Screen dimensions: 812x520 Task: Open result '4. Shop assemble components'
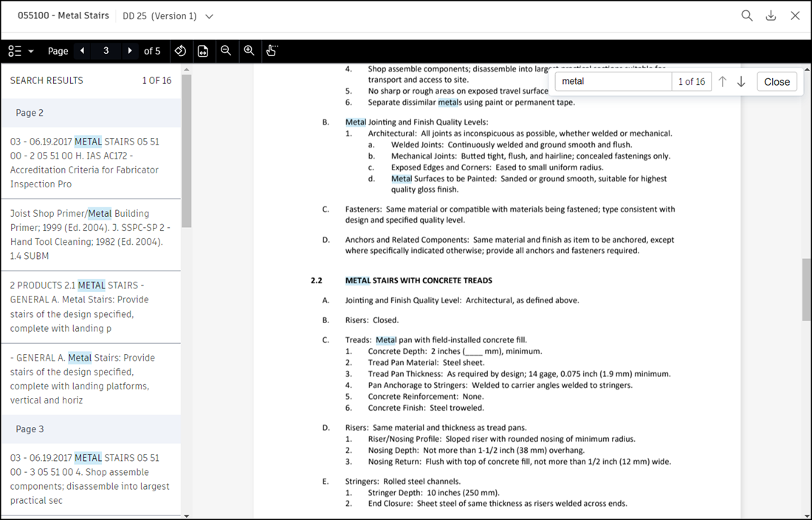point(91,479)
